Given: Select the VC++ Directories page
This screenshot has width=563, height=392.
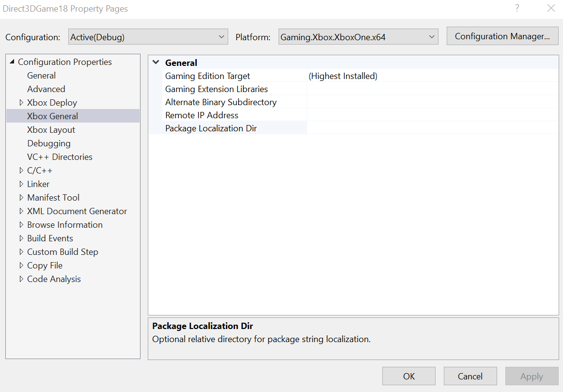Looking at the screenshot, I should coord(60,157).
